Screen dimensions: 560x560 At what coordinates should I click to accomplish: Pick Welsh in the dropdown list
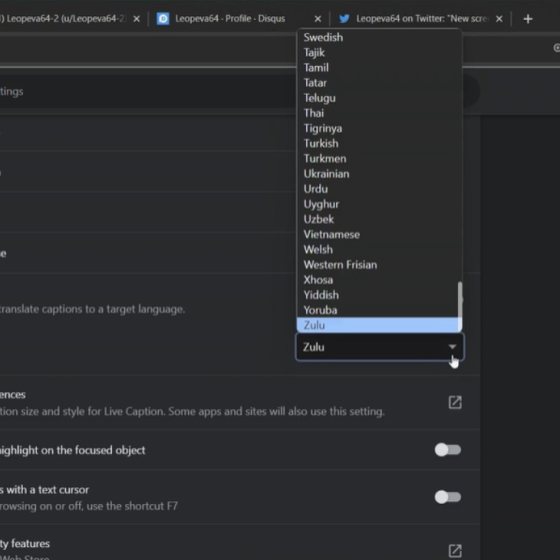click(x=378, y=250)
